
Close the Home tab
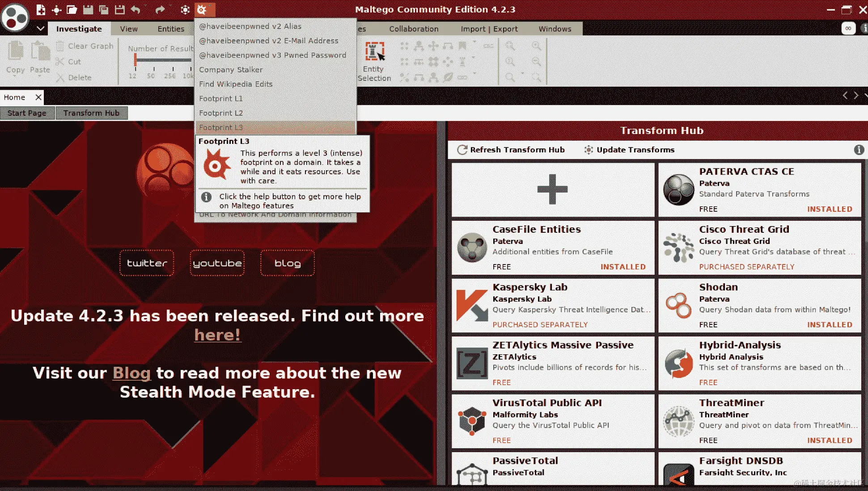point(38,97)
